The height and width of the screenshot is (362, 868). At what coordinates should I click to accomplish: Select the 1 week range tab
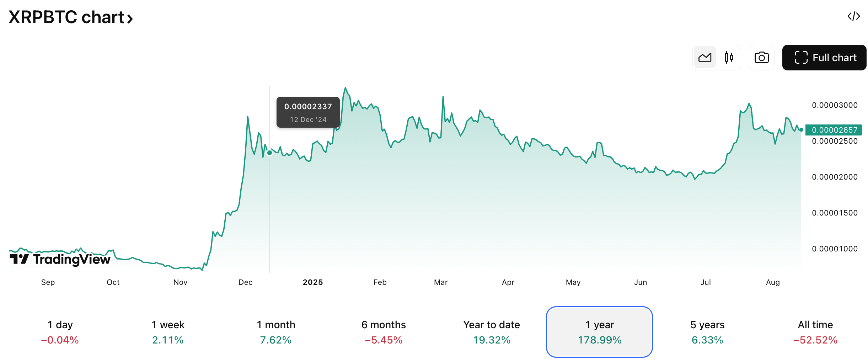click(x=168, y=332)
